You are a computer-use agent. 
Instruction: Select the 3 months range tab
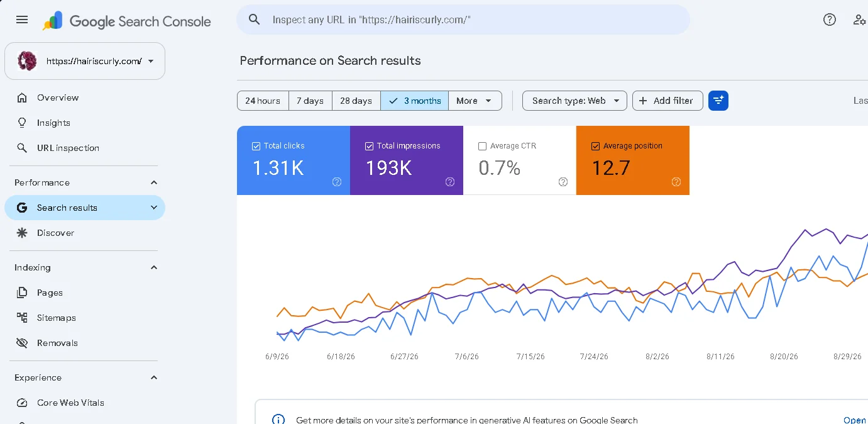415,101
